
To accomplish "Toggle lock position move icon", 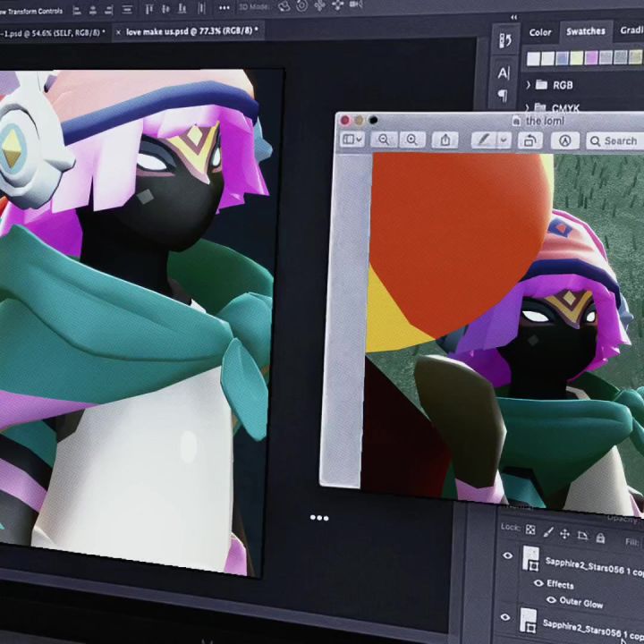I will click(x=565, y=534).
